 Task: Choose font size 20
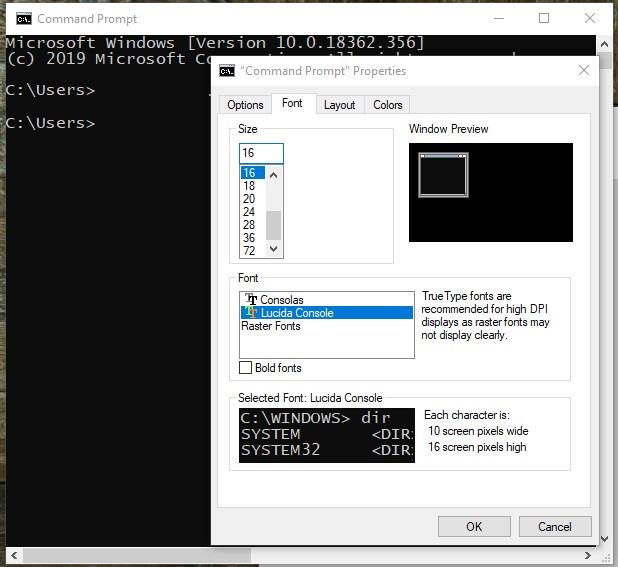[x=252, y=199]
